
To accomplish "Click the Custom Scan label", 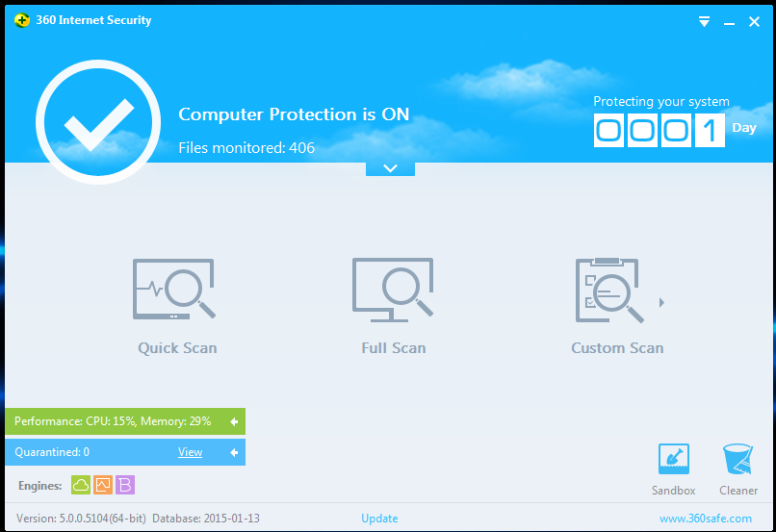I will tap(617, 348).
